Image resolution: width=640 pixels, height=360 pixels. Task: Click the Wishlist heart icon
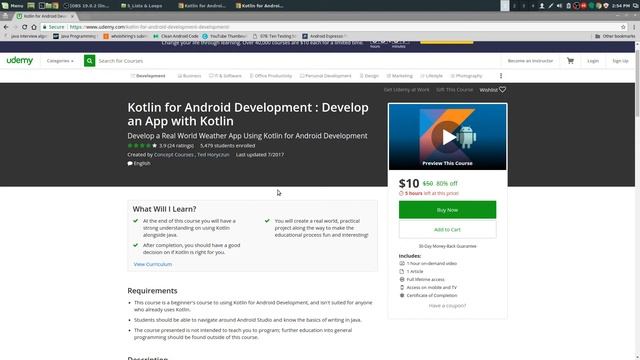(502, 89)
